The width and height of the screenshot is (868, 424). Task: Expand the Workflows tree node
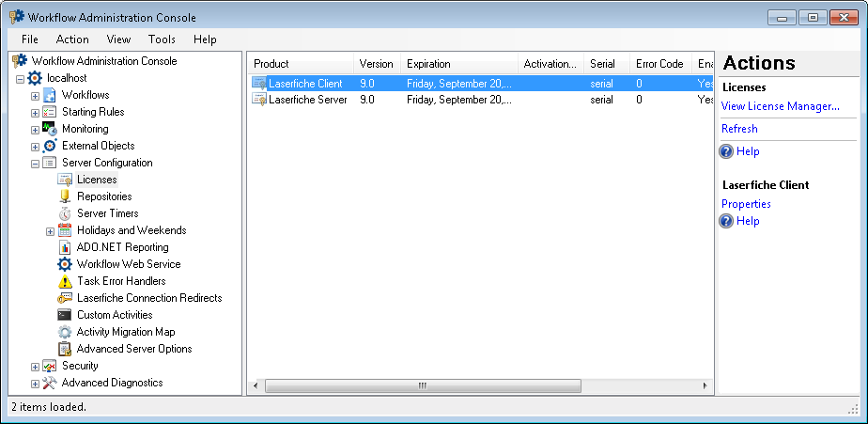pyautogui.click(x=35, y=96)
